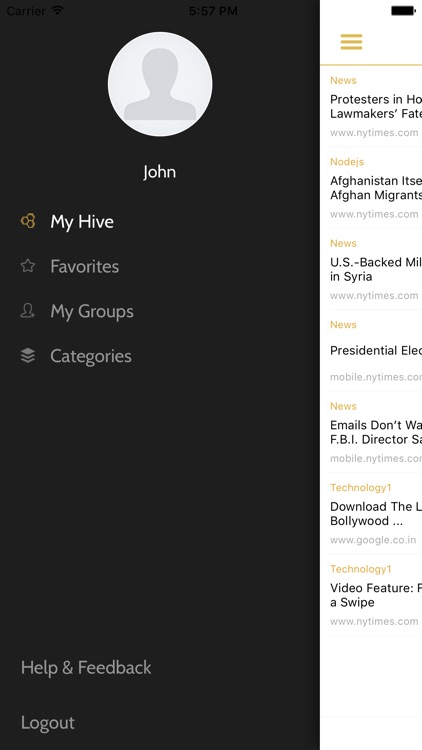Click Technology1 label above Download article
The width and height of the screenshot is (422, 750).
coord(361,487)
